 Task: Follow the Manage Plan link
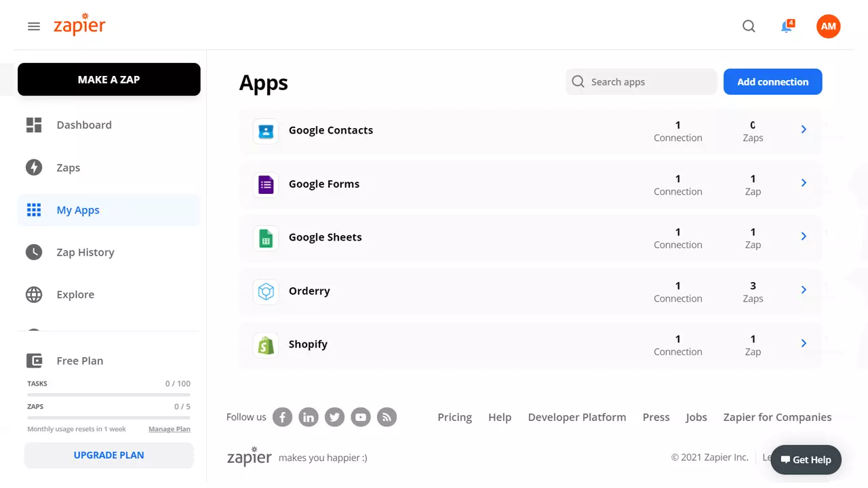tap(170, 429)
